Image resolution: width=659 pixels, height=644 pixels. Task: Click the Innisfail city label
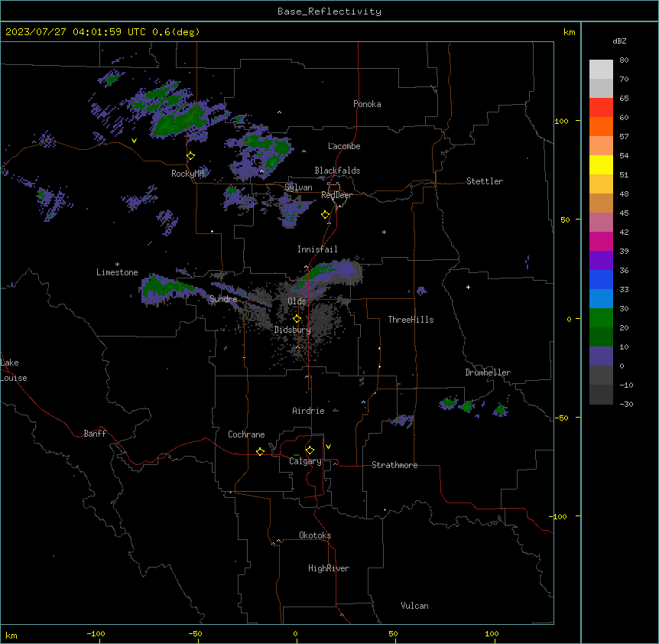[317, 249]
